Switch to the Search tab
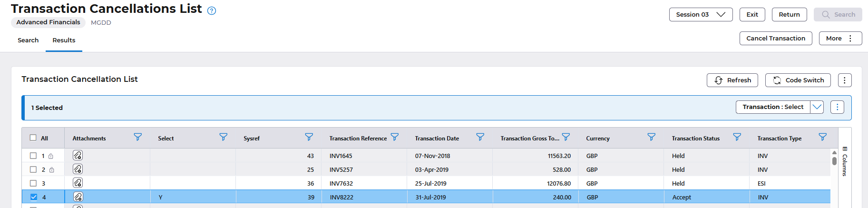 [x=28, y=40]
